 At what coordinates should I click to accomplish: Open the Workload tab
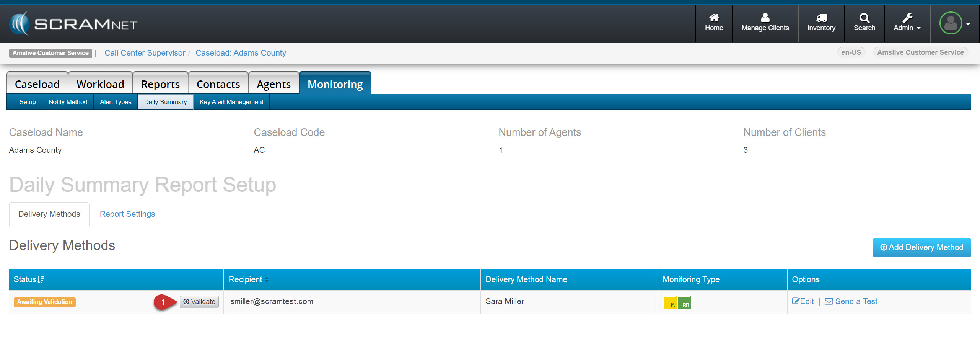coord(100,84)
